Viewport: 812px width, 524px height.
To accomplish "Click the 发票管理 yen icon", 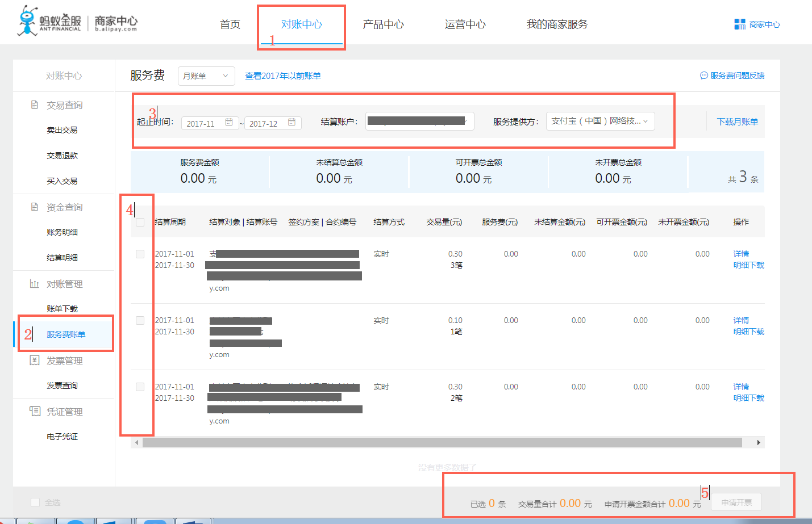I will [x=35, y=360].
